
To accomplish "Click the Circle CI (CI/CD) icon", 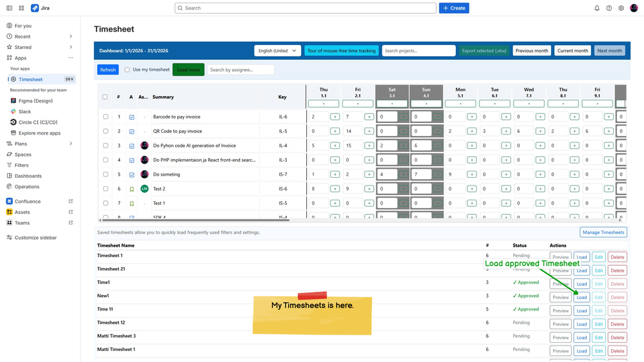I will pyautogui.click(x=14, y=122).
